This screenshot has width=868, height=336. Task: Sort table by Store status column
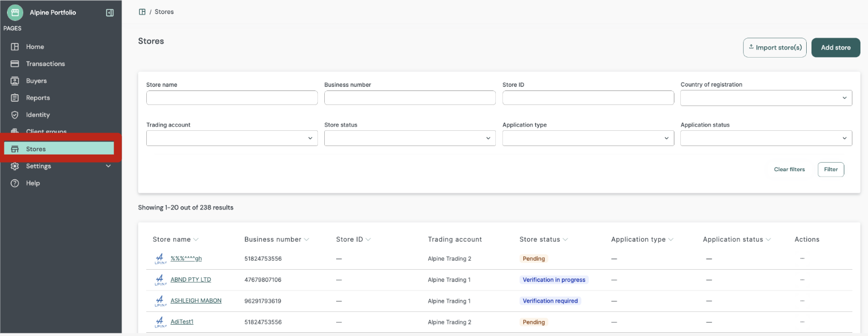[544, 240]
